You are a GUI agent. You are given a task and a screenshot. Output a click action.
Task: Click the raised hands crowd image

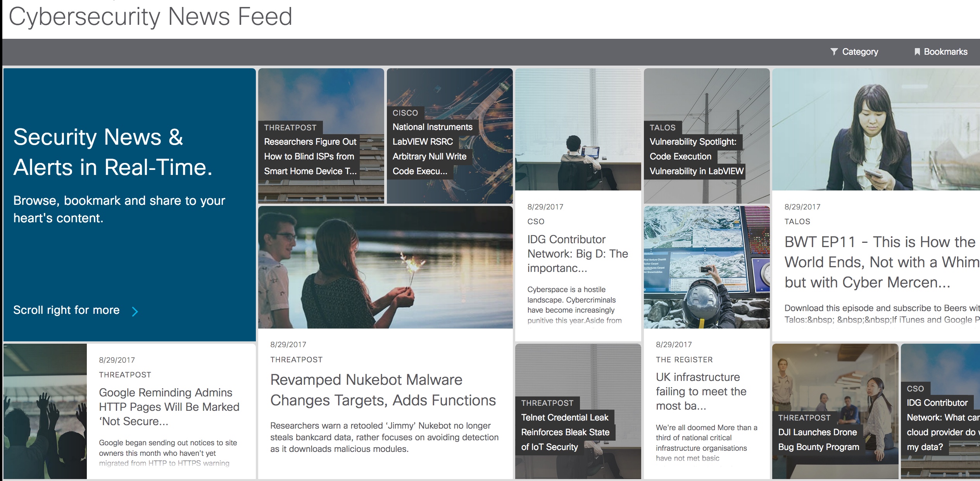point(45,411)
